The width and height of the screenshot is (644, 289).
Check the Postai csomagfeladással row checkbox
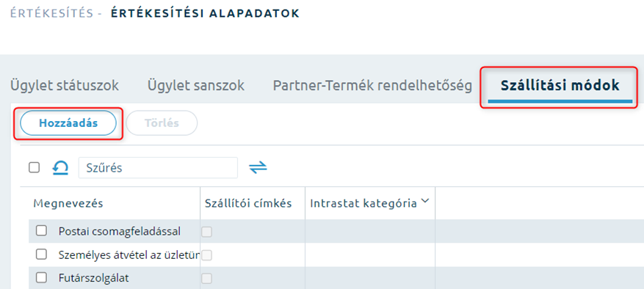pos(41,231)
